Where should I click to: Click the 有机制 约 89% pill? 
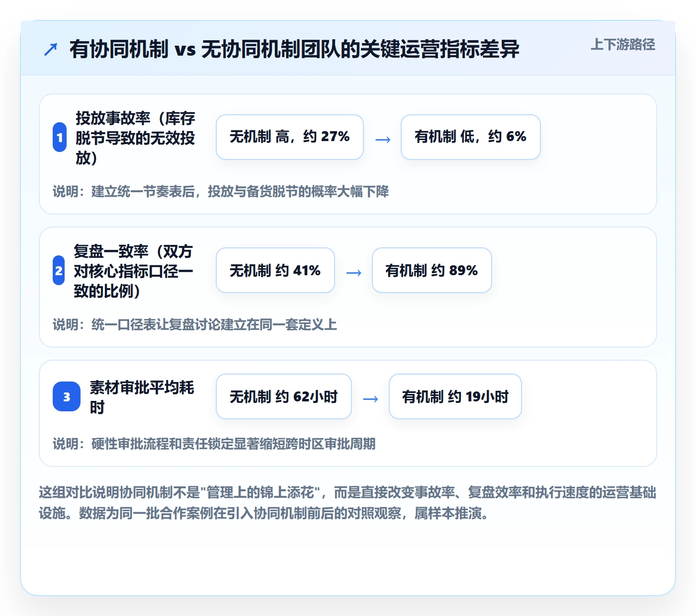(432, 270)
